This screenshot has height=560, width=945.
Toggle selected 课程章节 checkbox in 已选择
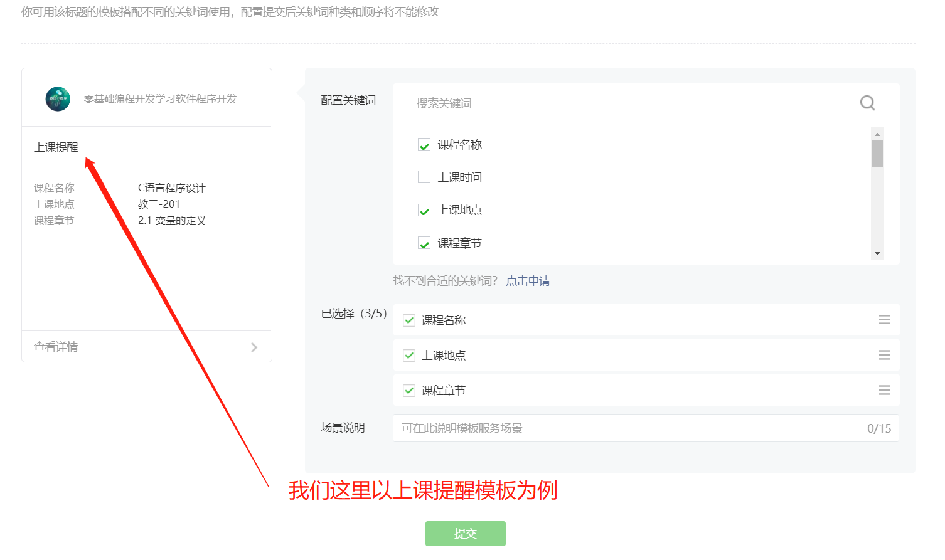409,391
